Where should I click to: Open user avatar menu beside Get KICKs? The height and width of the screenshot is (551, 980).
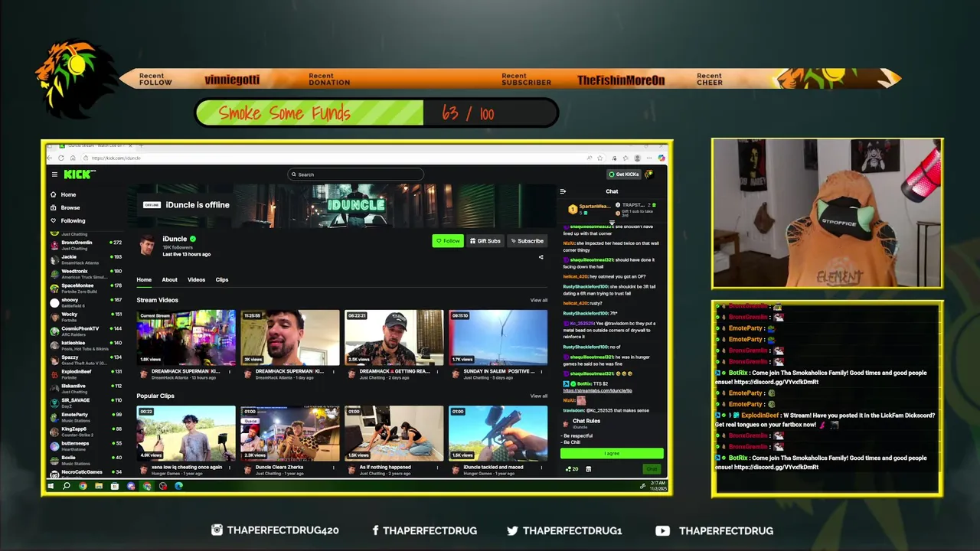point(648,174)
